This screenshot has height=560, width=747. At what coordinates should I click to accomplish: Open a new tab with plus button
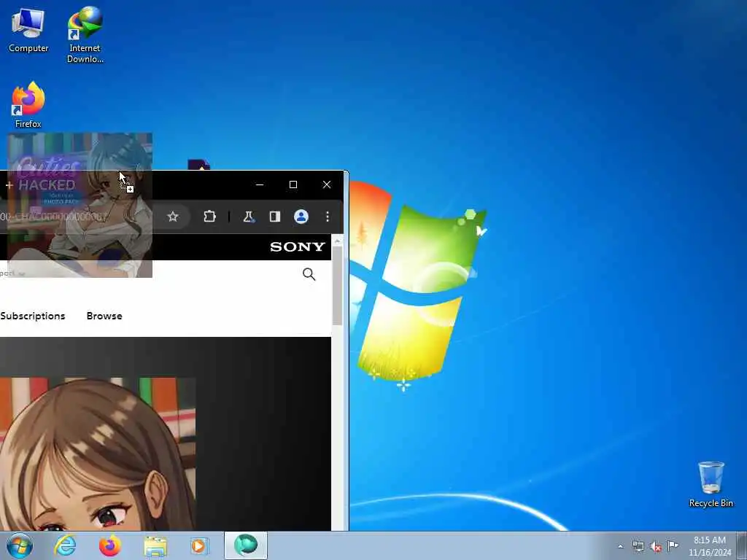pyautogui.click(x=9, y=184)
